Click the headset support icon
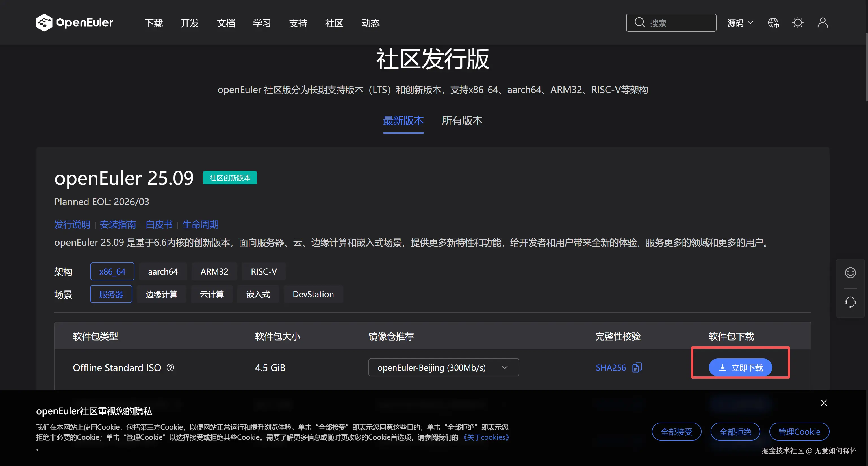Screen dimensions: 868x466 [850, 302]
